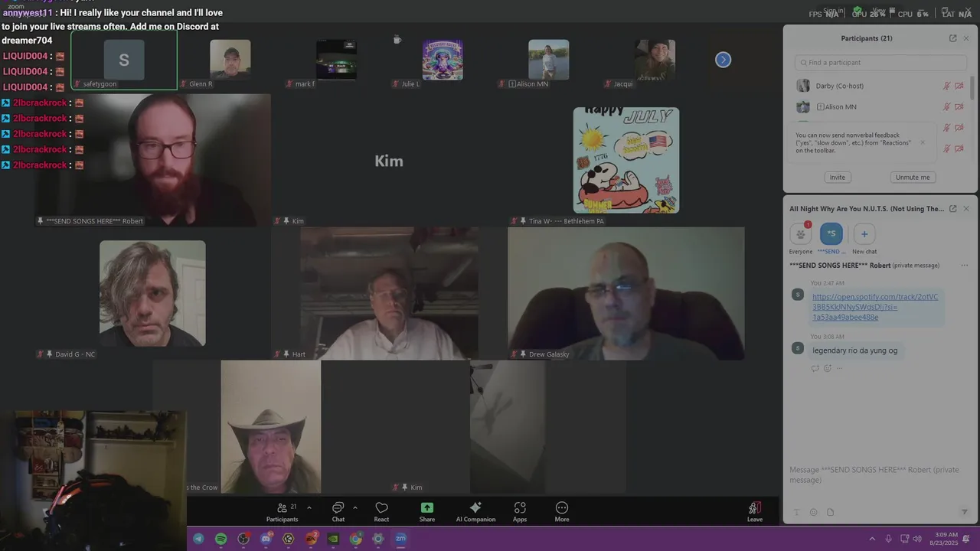Image resolution: width=980 pixels, height=551 pixels.
Task: Click the chat message input field
Action: 880,474
